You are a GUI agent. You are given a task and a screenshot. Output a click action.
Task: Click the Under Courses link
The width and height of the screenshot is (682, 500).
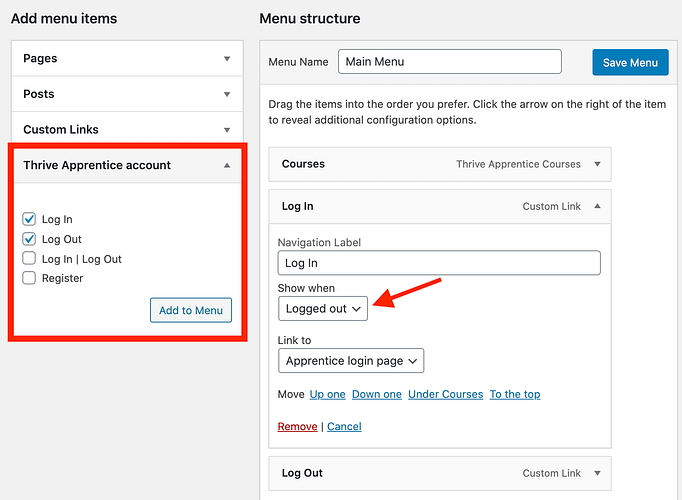click(445, 394)
